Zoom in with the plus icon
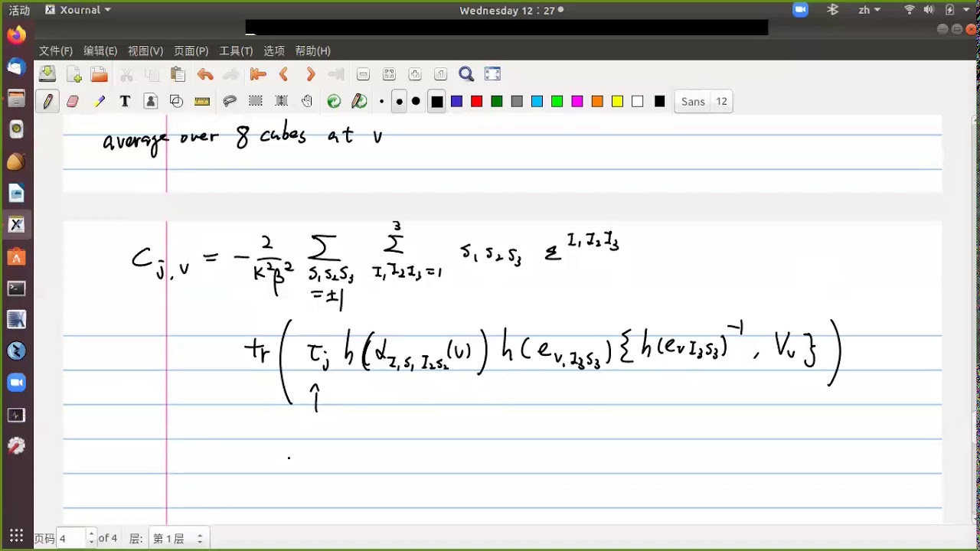This screenshot has width=980, height=551. coord(415,74)
